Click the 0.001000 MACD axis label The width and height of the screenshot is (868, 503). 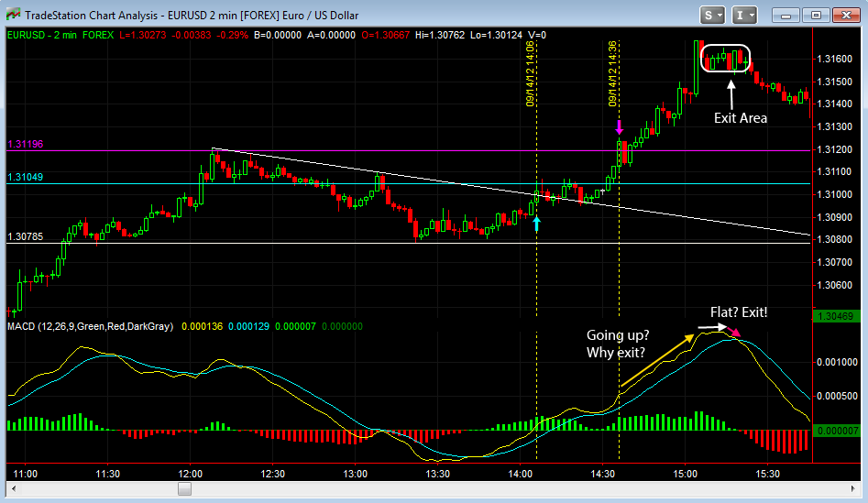837,362
